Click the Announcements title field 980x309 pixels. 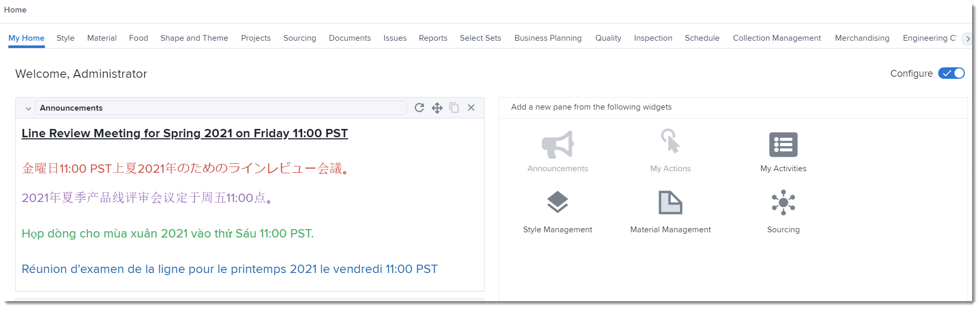coord(221,108)
